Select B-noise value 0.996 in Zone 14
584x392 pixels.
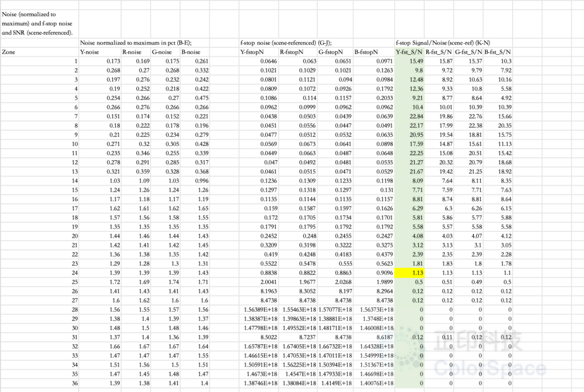tap(195, 181)
